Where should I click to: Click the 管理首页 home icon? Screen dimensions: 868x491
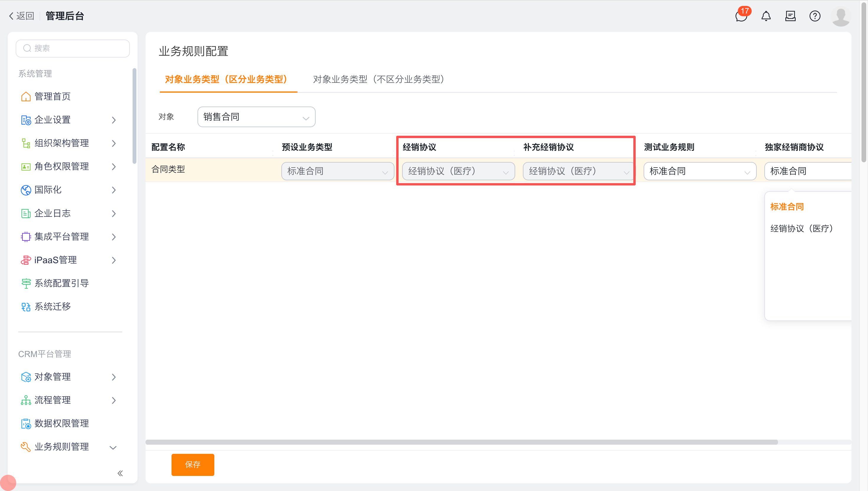coord(26,97)
